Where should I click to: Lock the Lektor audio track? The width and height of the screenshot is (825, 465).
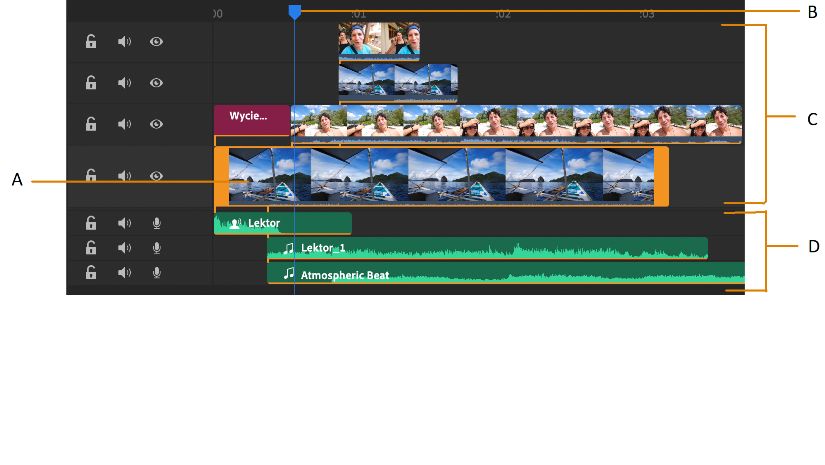click(91, 223)
